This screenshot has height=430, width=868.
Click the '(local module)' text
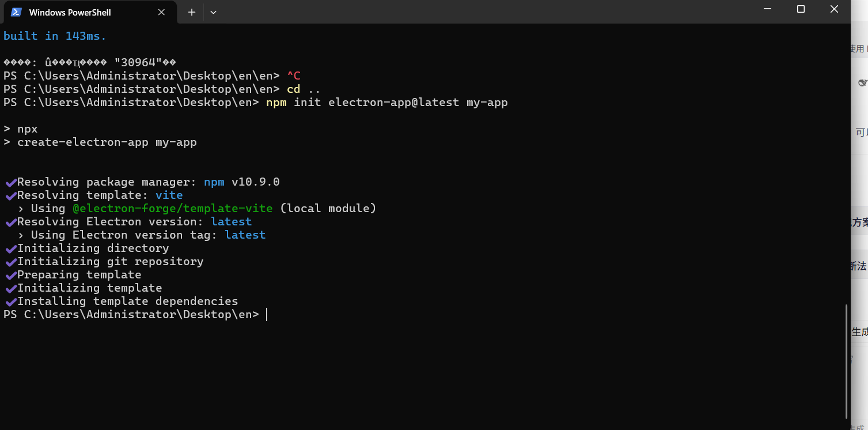coord(328,208)
